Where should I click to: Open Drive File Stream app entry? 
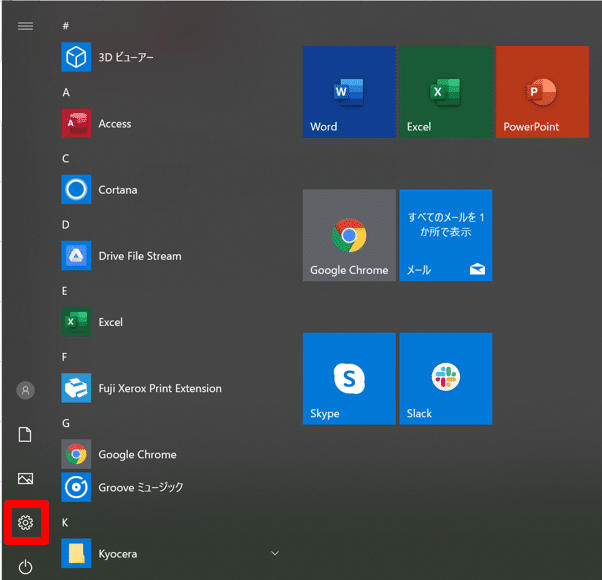[x=171, y=256]
